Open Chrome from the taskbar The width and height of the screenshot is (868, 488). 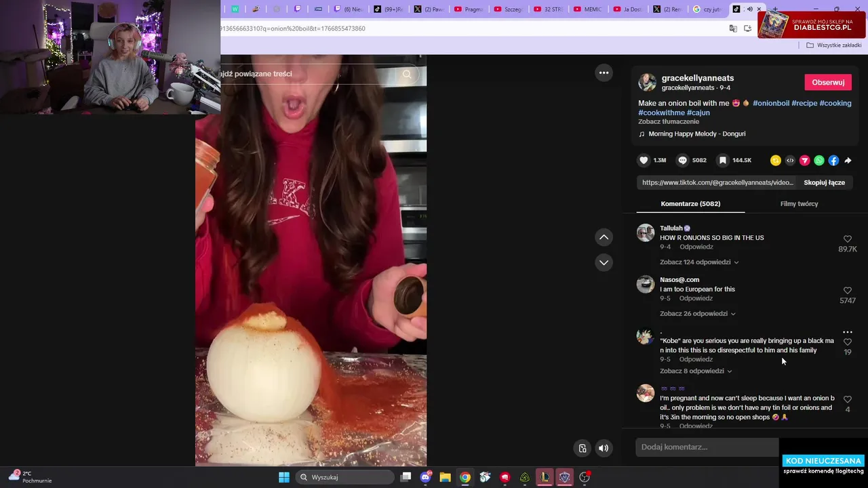click(465, 477)
